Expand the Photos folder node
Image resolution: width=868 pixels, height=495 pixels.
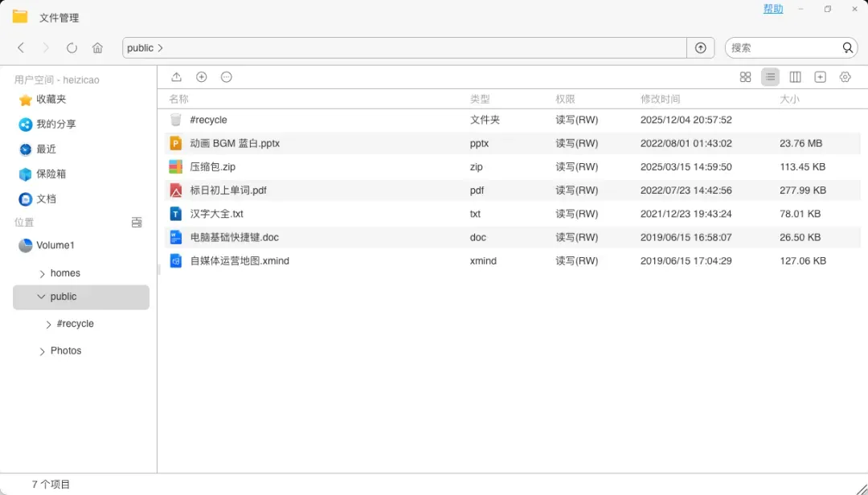coord(43,351)
